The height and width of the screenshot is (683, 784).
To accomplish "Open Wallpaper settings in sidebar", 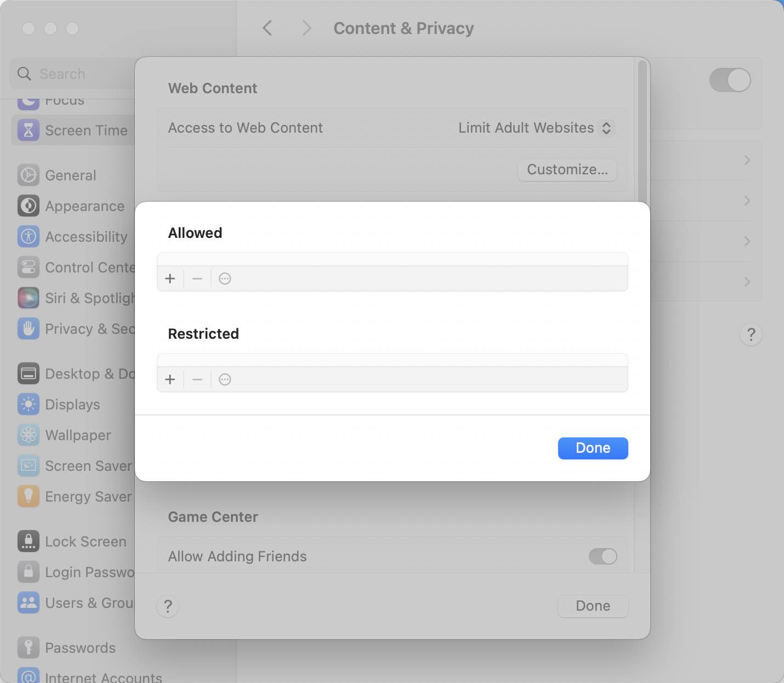I will coord(78,435).
